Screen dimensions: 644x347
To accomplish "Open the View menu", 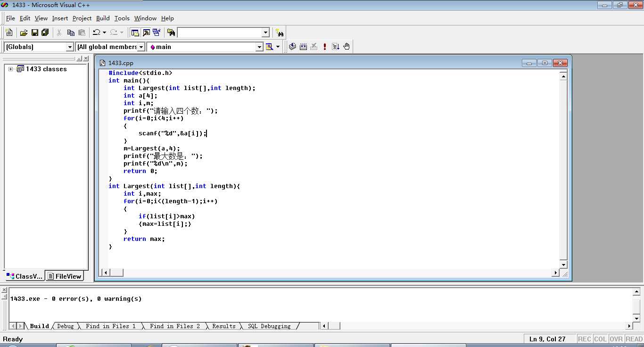I will [41, 18].
